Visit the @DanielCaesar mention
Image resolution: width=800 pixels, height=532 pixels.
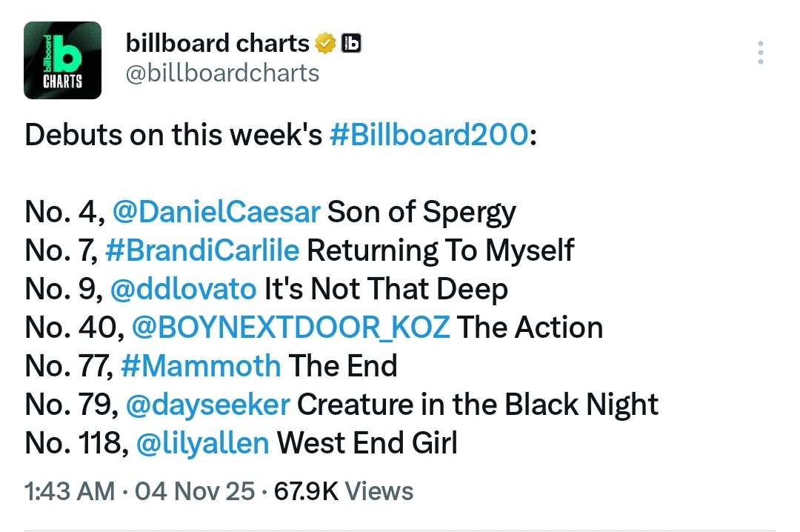pyautogui.click(x=216, y=213)
